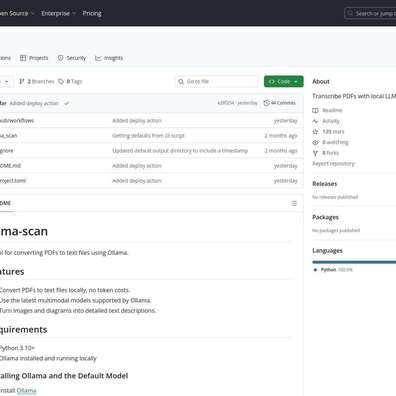Click the history clock icon
The height and width of the screenshot is (396, 396).
[266, 103]
